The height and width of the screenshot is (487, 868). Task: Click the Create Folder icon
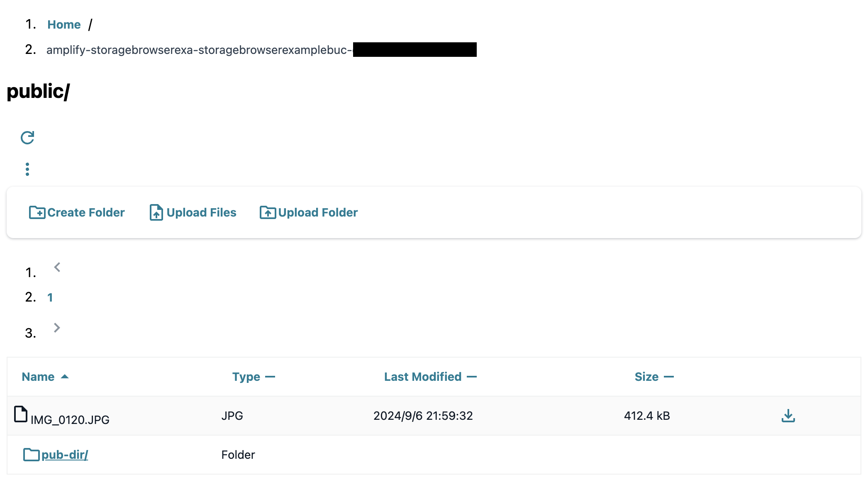click(x=37, y=212)
